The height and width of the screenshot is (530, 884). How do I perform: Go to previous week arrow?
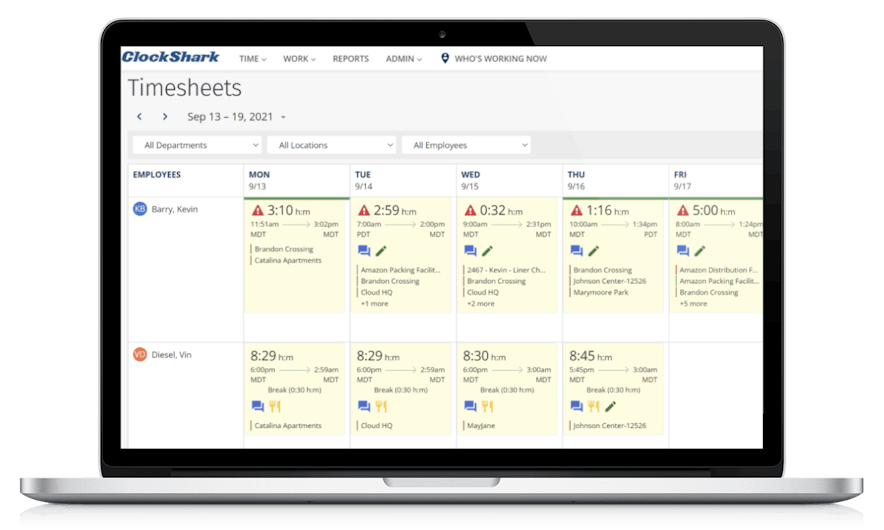click(139, 116)
